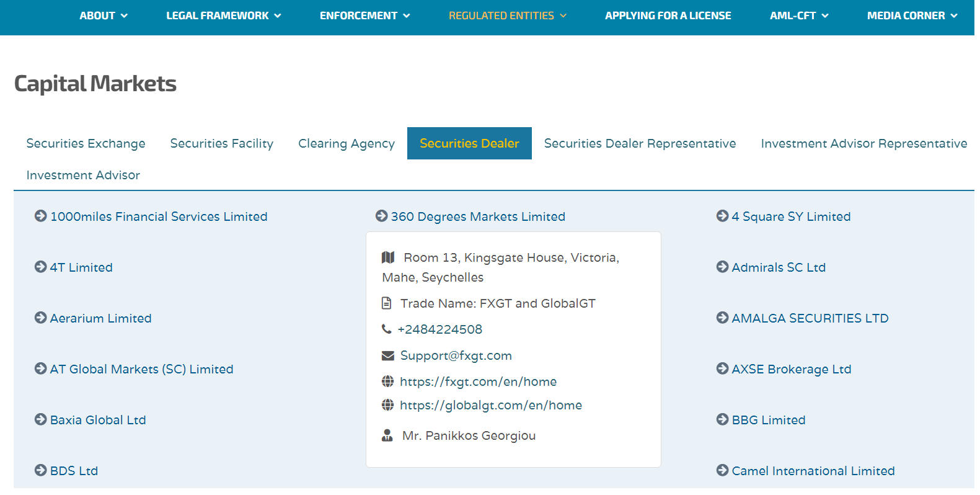Open Admirals SC Ltd entry
Image resolution: width=980 pixels, height=495 pixels.
[779, 267]
